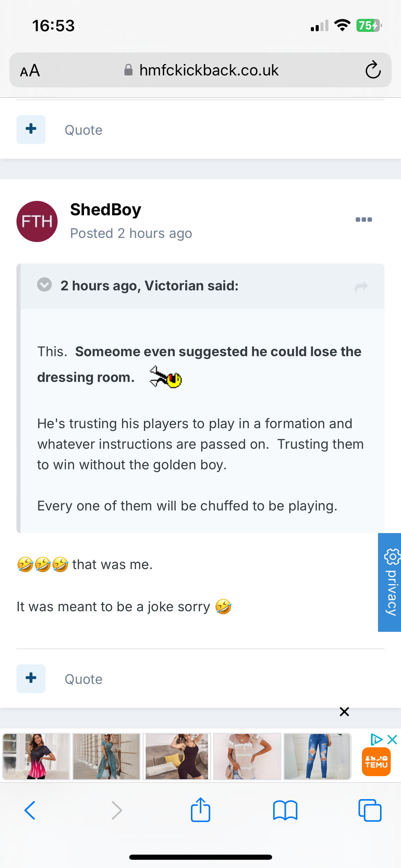Tap the hmfckickback.co.uk address bar
The height and width of the screenshot is (868, 401).
tap(208, 70)
